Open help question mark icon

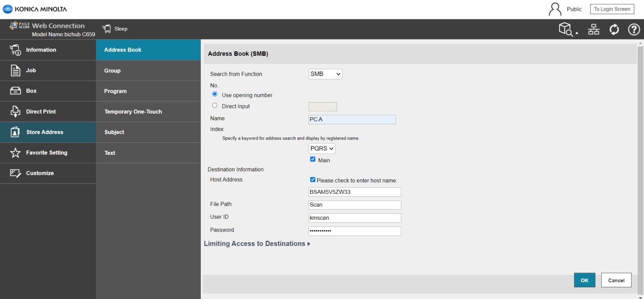point(634,29)
